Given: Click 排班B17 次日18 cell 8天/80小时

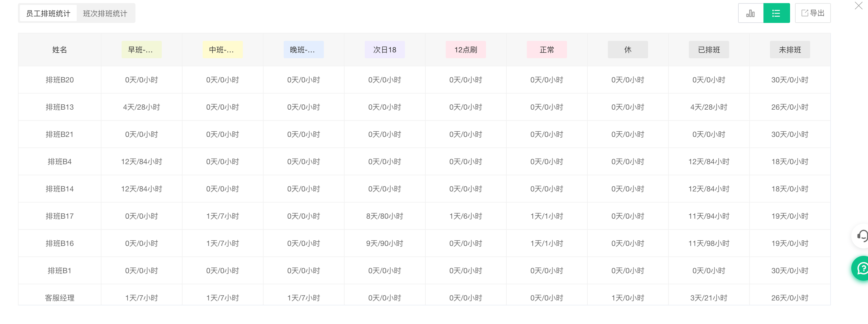Looking at the screenshot, I should tap(385, 216).
